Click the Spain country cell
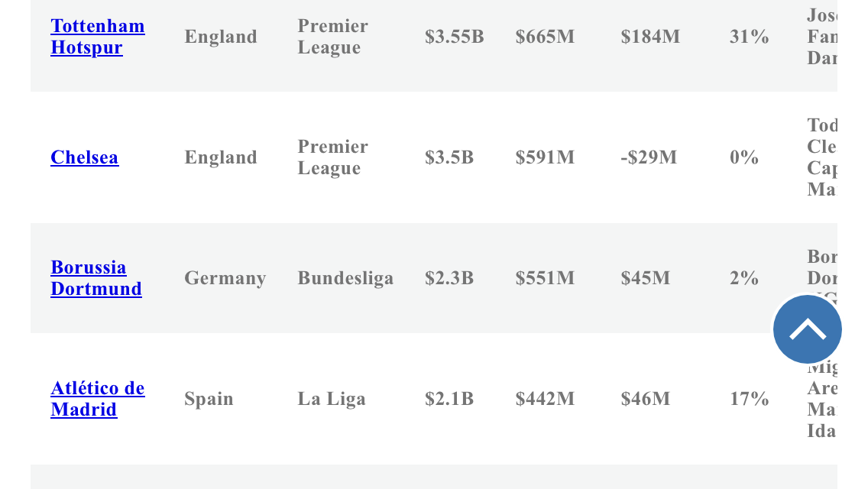 [x=209, y=399]
